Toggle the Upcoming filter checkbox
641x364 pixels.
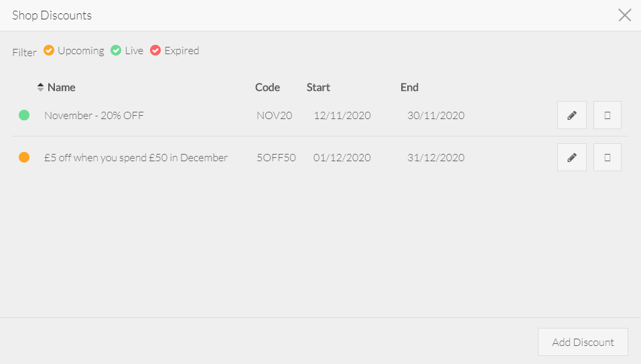pos(49,50)
